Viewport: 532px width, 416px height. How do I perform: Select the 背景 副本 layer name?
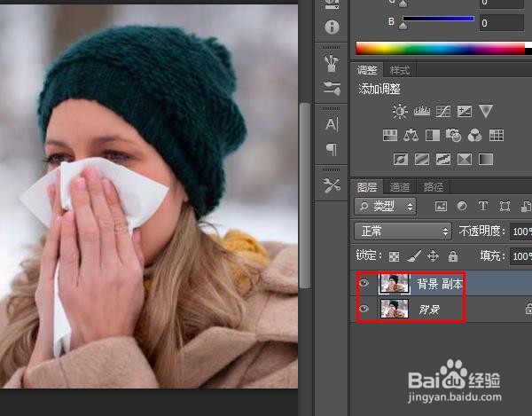pos(440,284)
